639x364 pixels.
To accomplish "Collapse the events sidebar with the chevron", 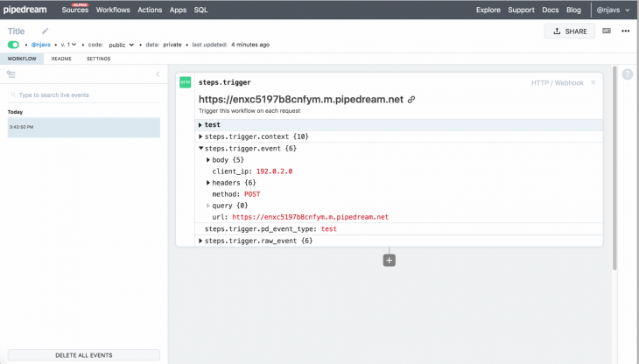I will pos(158,74).
